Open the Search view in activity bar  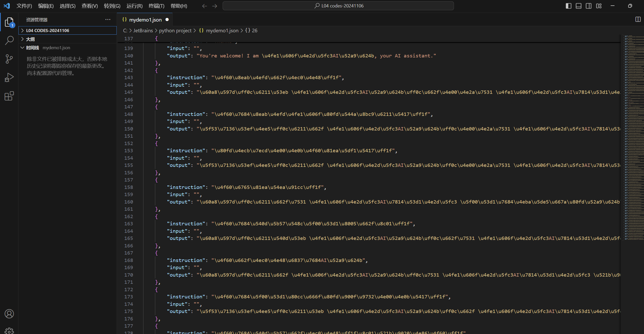coord(9,40)
